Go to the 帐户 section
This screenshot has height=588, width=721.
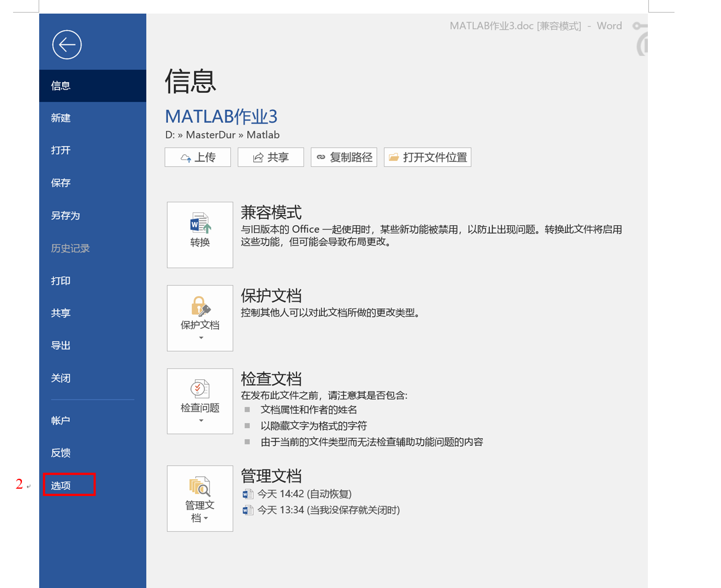click(x=60, y=420)
